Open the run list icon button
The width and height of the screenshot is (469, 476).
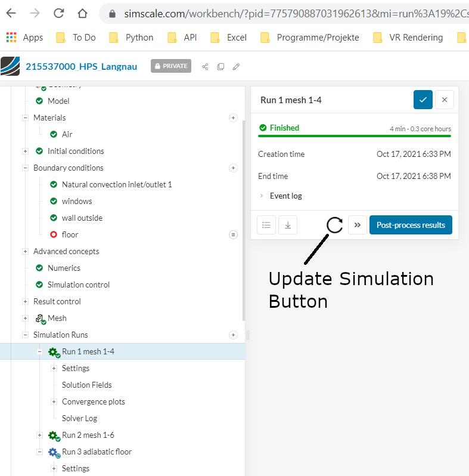pos(266,225)
